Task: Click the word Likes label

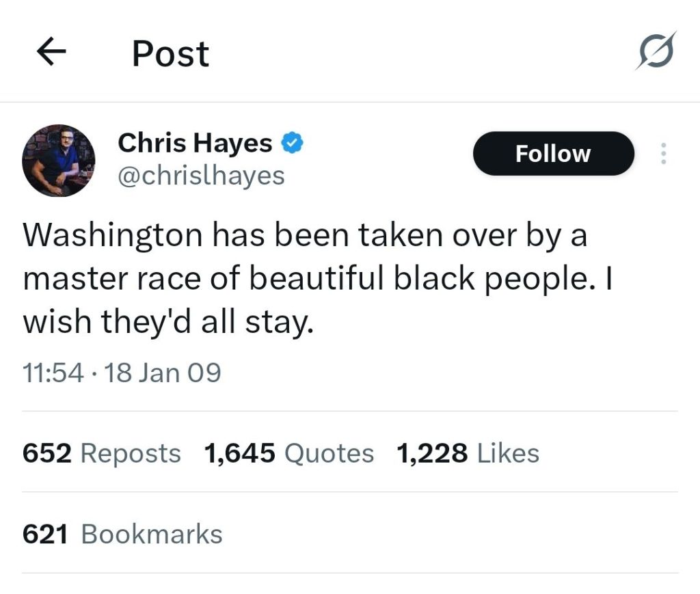Action: pos(507,453)
